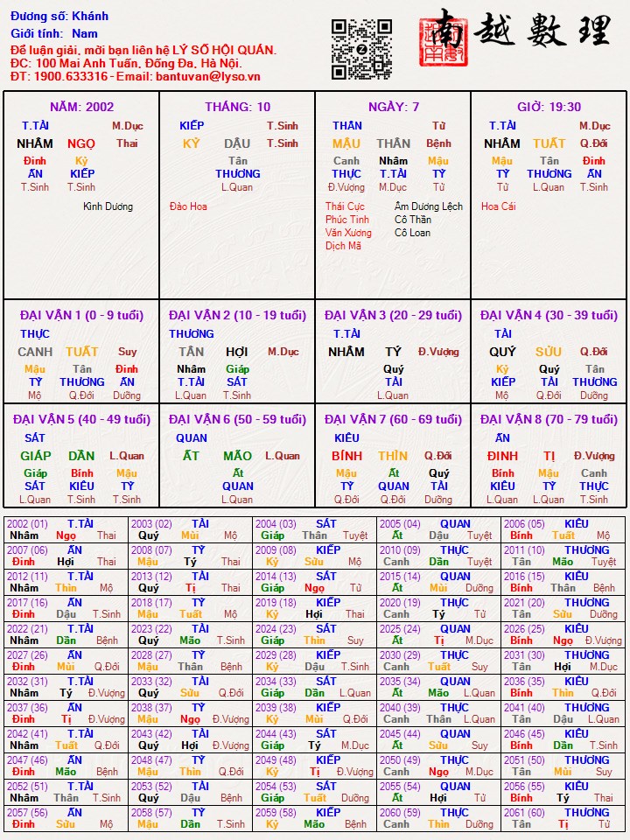Viewport: 630px width, 840px height.
Task: Click the QR code image
Action: 361,49
